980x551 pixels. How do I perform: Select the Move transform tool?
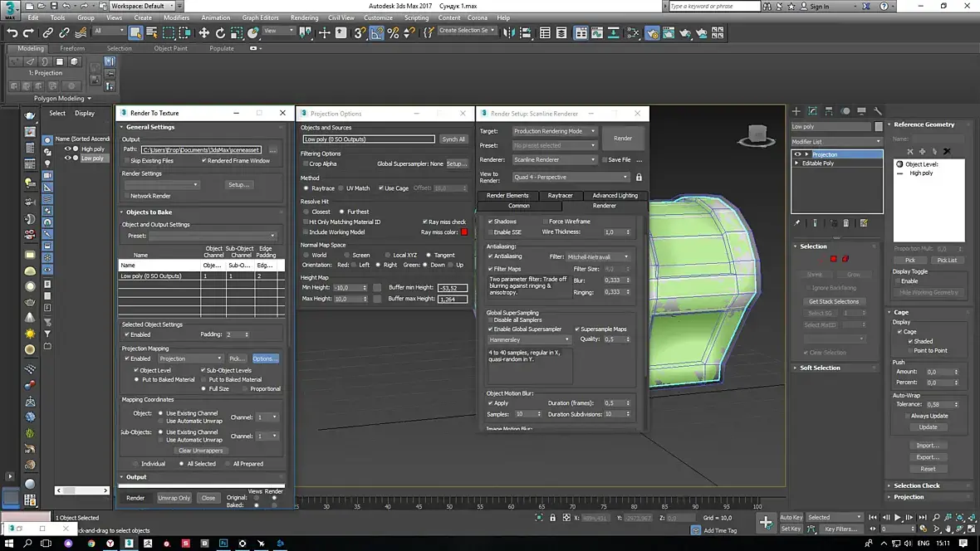203,33
